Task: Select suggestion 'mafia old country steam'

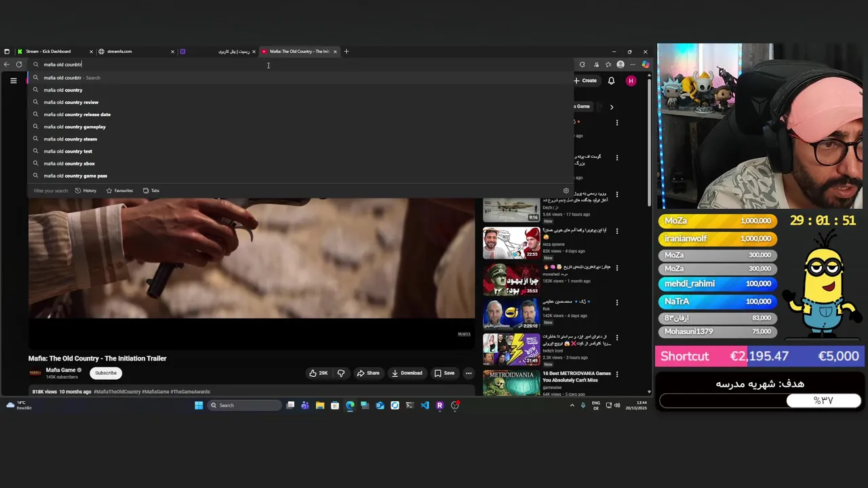Action: (x=300, y=139)
